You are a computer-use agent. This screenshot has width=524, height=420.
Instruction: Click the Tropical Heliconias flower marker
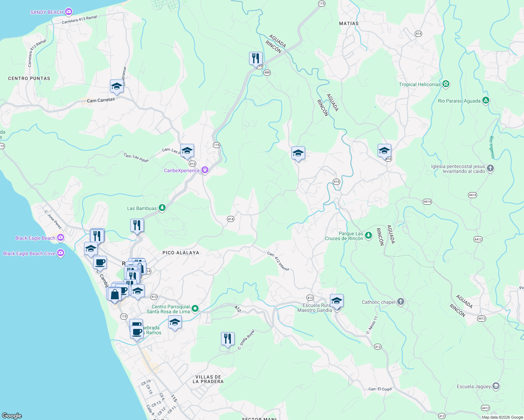(x=446, y=84)
